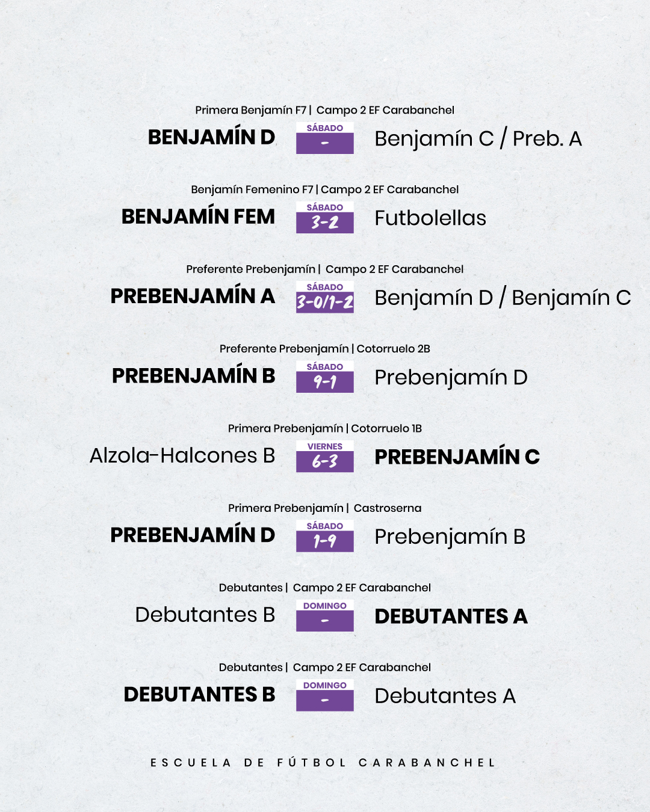The height and width of the screenshot is (812, 650).
Task: Click the bold PREBENJAMÍN A team name
Action: click(x=193, y=297)
